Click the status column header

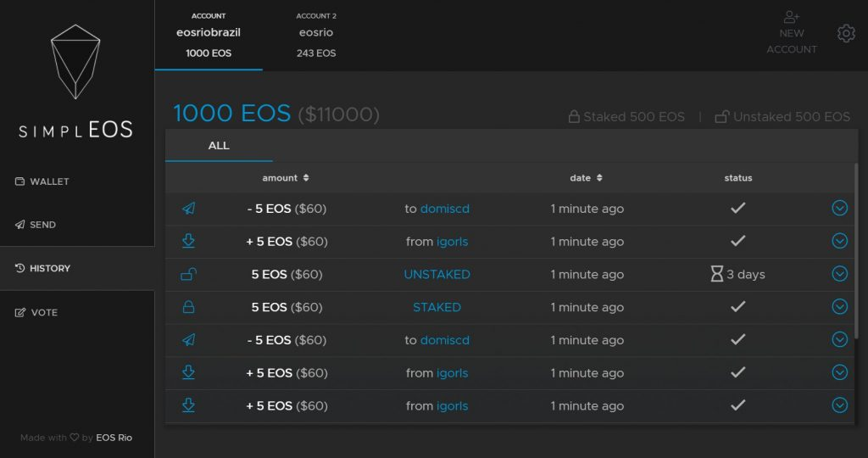738,178
